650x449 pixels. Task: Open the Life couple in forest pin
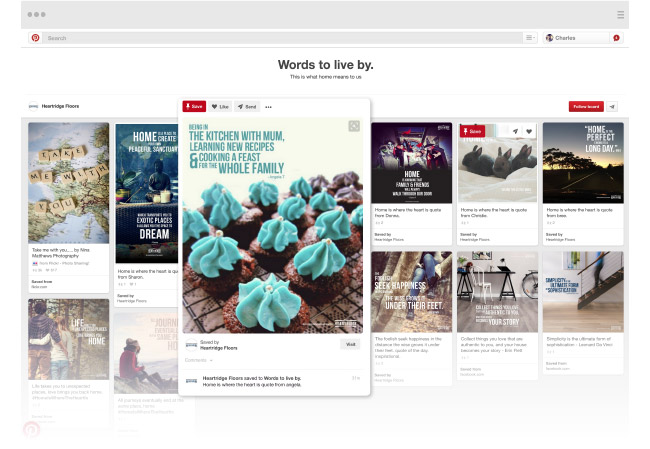(69, 339)
